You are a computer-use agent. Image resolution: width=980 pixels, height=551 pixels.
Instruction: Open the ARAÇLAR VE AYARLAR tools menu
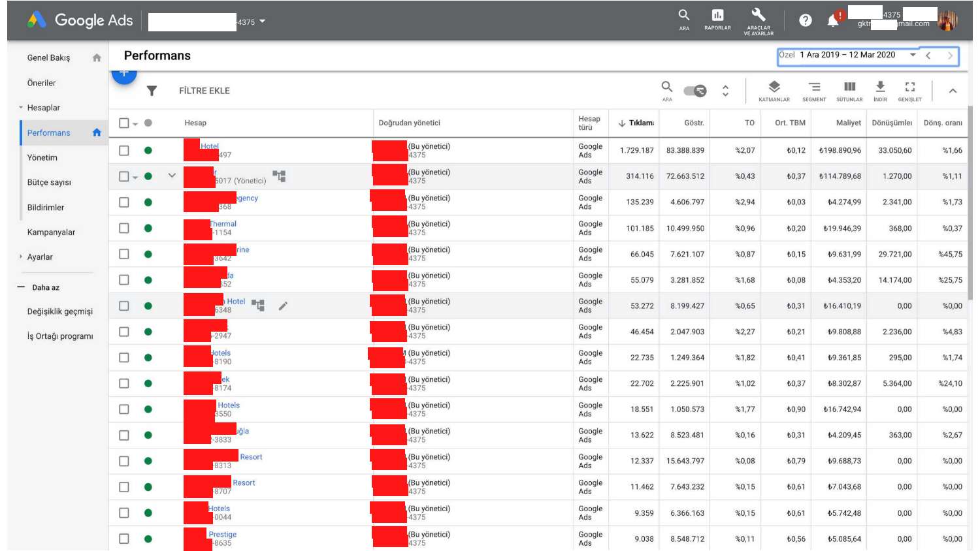coord(757,20)
